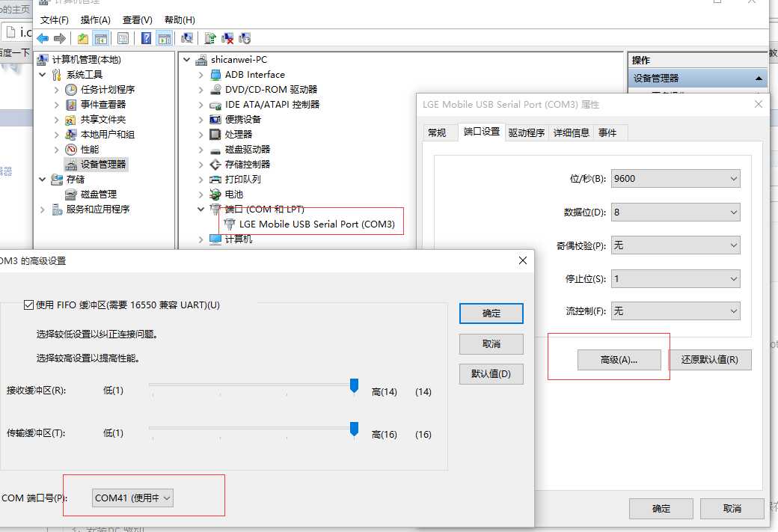The image size is (778, 532).
Task: Click the scan for hardware changes icon
Action: point(187,38)
